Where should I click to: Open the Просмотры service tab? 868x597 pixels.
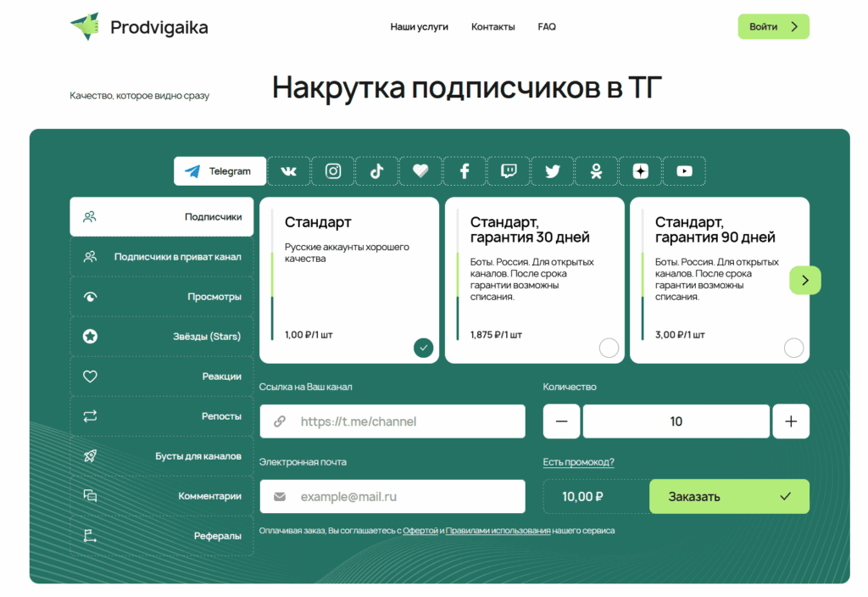click(162, 297)
